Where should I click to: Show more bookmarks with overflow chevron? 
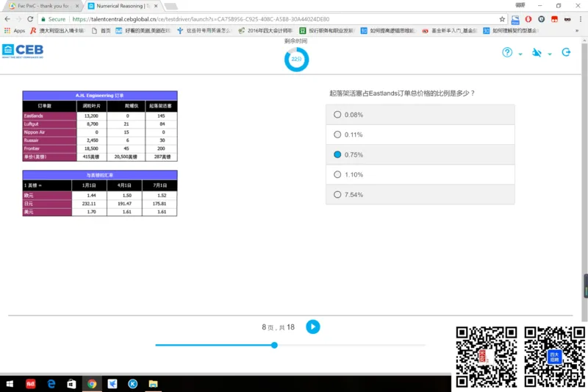[x=577, y=31]
